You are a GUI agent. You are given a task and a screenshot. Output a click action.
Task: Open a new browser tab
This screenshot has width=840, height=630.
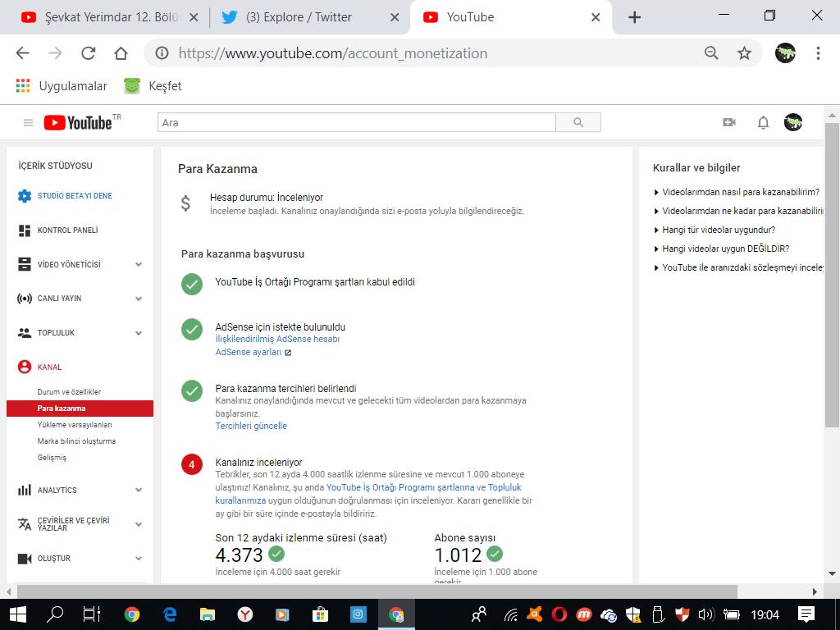[634, 17]
